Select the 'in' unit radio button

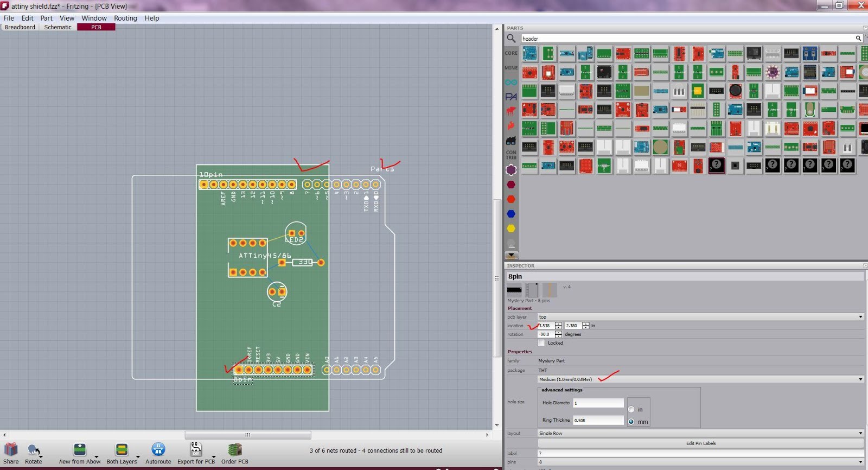click(631, 409)
